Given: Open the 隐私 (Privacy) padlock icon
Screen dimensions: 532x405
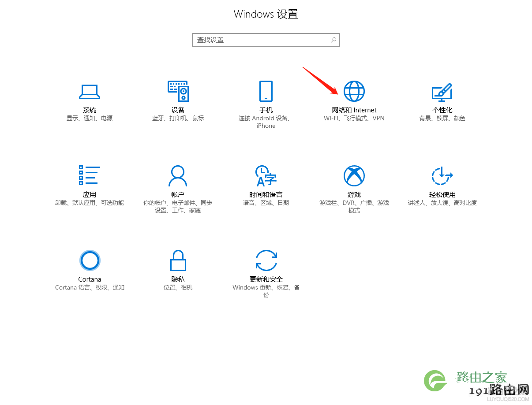Looking at the screenshot, I should pos(178,260).
